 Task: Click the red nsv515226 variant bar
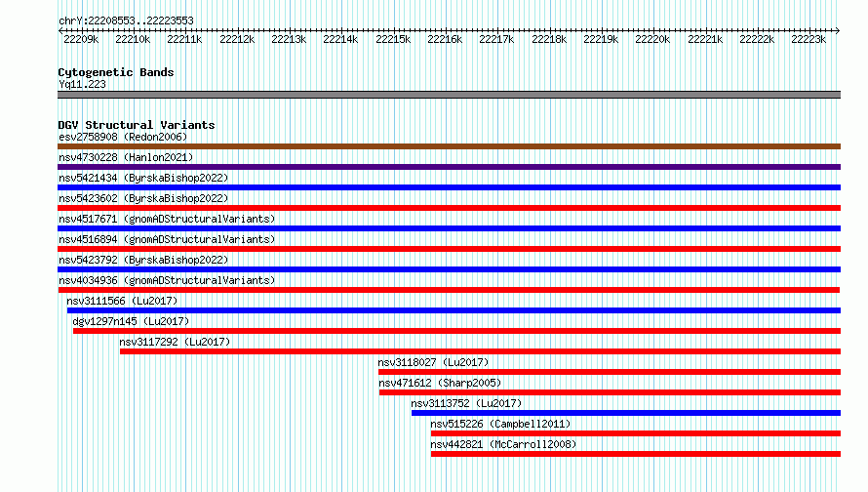(636, 433)
